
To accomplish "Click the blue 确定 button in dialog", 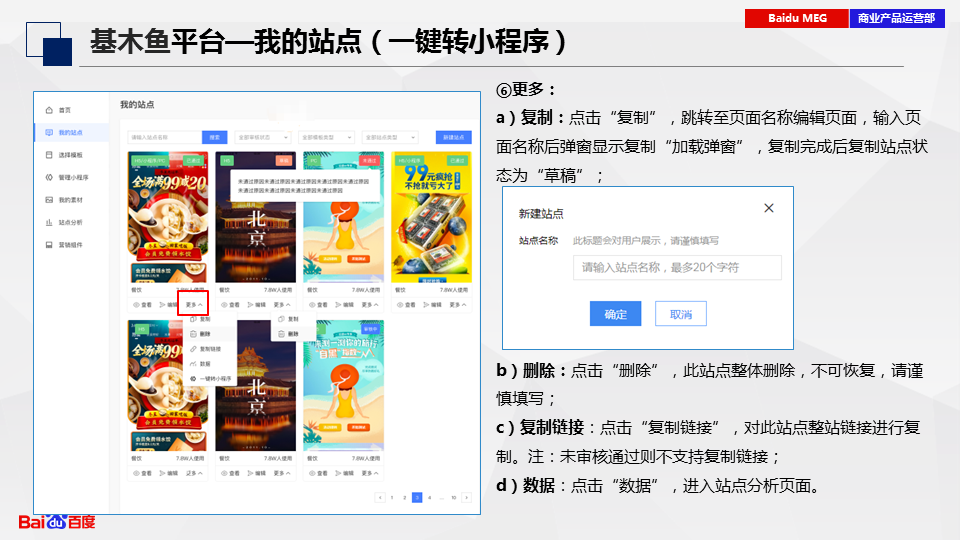I will (x=615, y=314).
